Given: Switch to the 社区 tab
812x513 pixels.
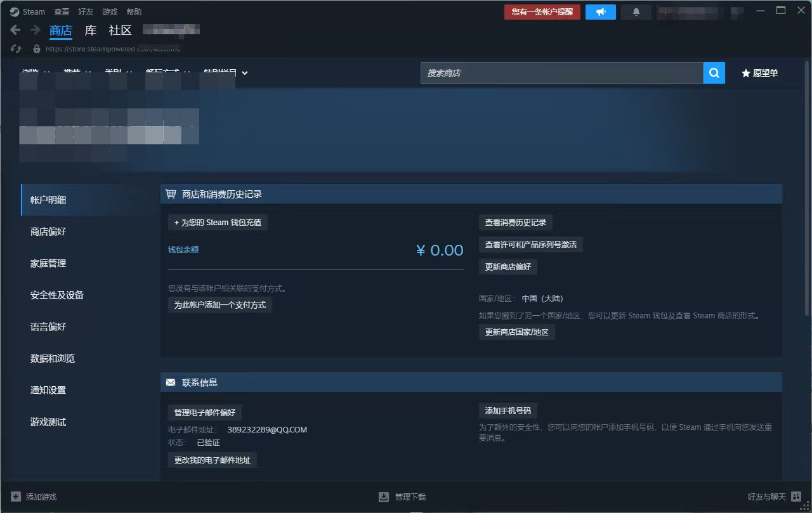Looking at the screenshot, I should pos(121,30).
